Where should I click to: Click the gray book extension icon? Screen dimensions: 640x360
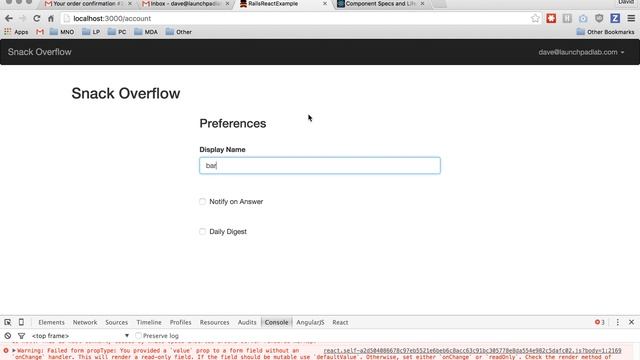point(567,18)
